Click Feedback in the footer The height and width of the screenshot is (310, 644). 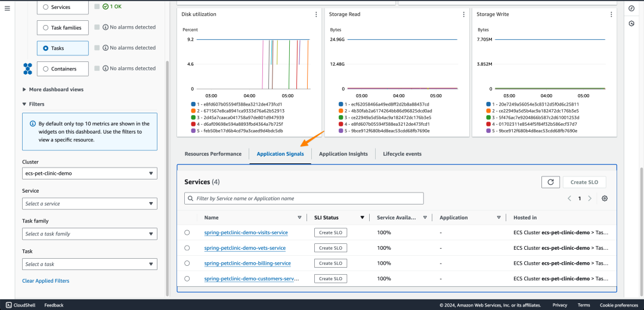point(54,305)
